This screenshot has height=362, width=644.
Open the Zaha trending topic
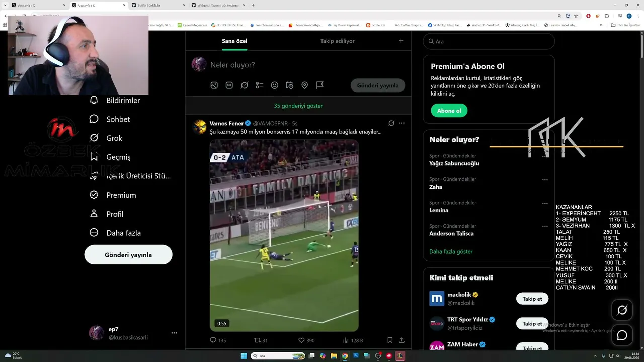click(x=436, y=187)
